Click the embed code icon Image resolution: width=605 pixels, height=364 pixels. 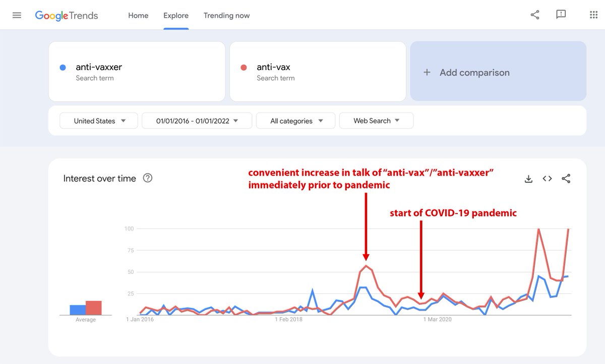tap(547, 178)
